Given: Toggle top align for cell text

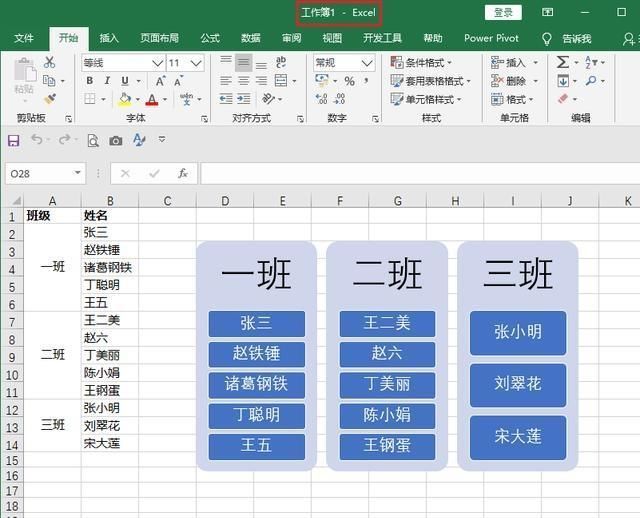Looking at the screenshot, I should [x=226, y=62].
